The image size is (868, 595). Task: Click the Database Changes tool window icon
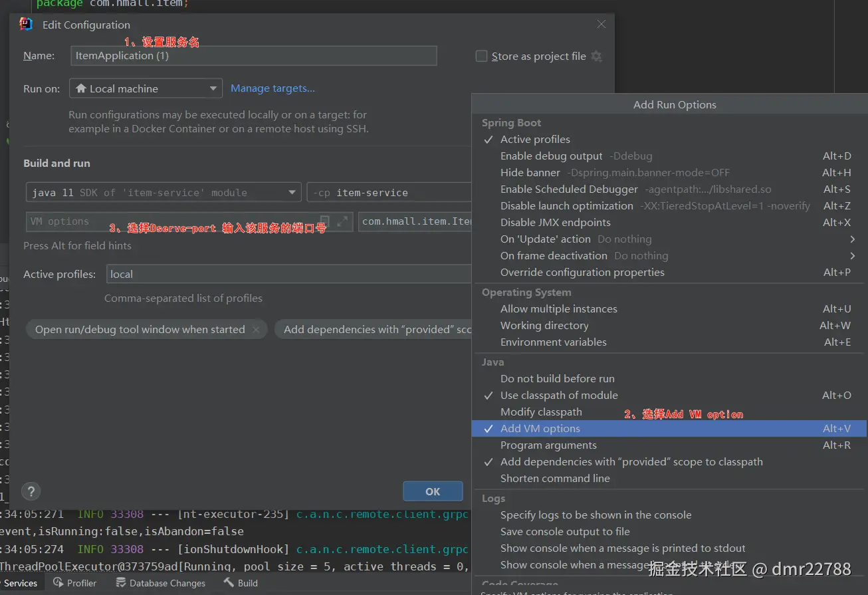point(121,583)
